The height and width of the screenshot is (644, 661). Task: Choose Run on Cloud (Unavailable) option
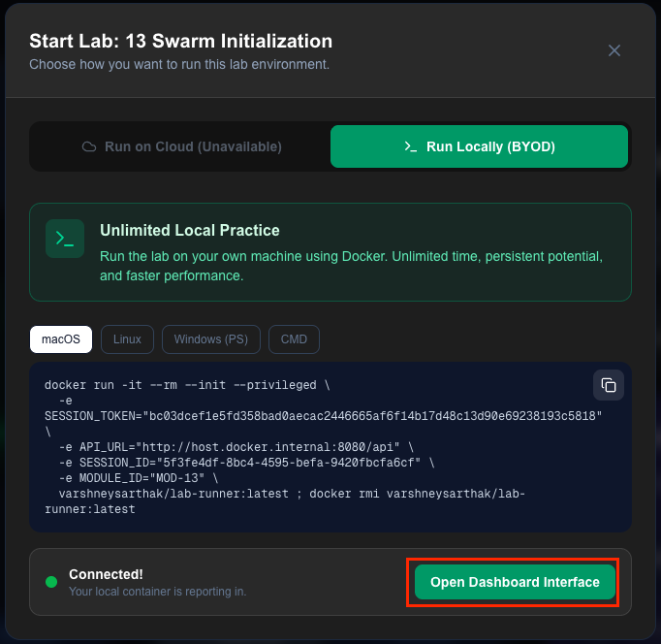point(180,146)
